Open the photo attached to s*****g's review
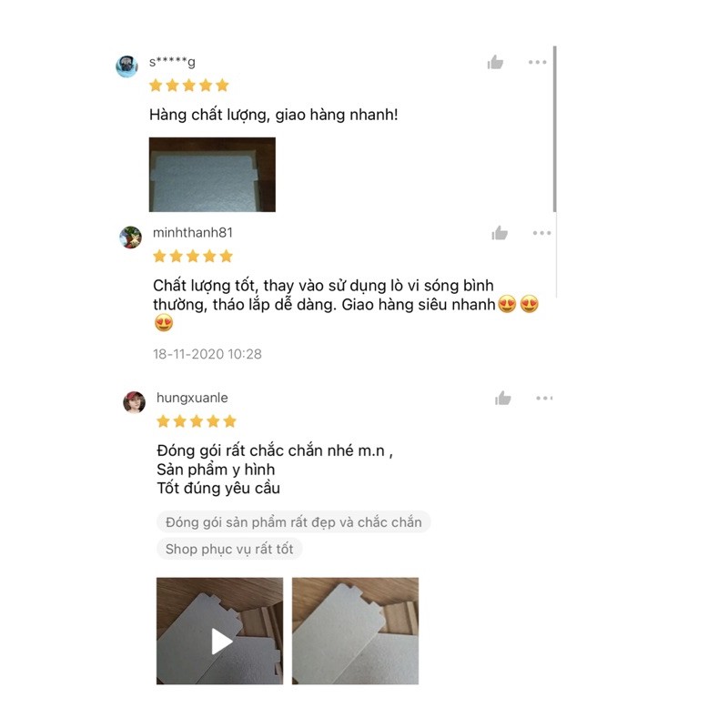 click(212, 175)
